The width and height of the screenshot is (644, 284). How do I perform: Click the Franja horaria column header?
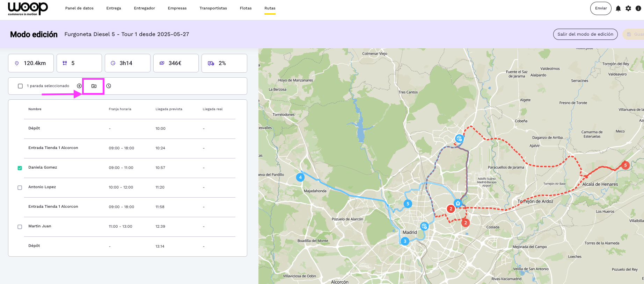click(x=120, y=109)
